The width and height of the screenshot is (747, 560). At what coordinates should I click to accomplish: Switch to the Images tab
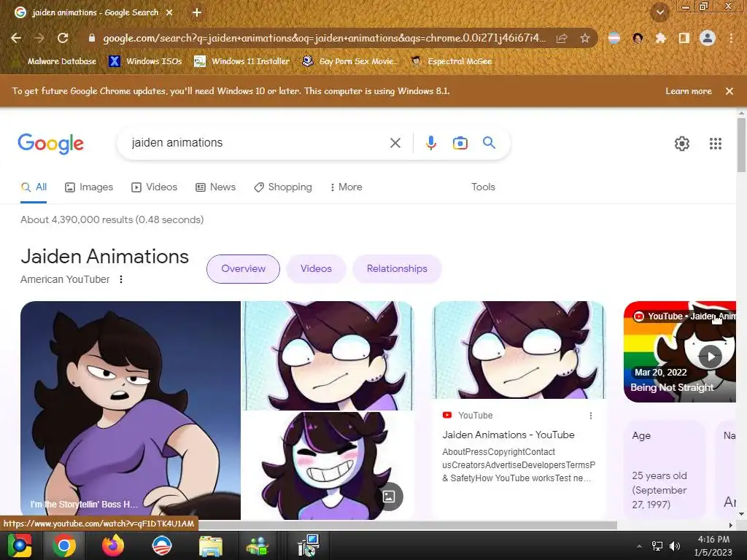tap(89, 187)
